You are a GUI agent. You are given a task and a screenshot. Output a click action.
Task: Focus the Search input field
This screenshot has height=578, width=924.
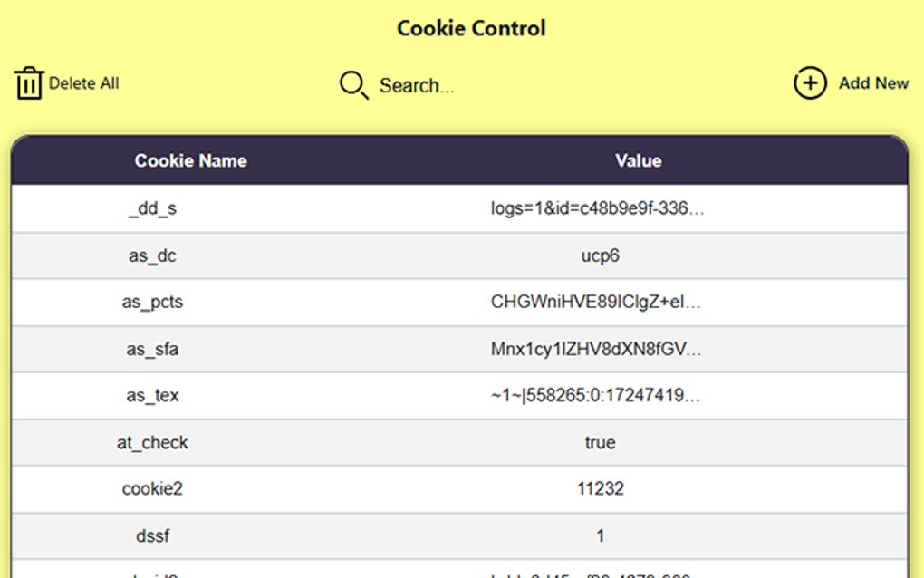[417, 86]
